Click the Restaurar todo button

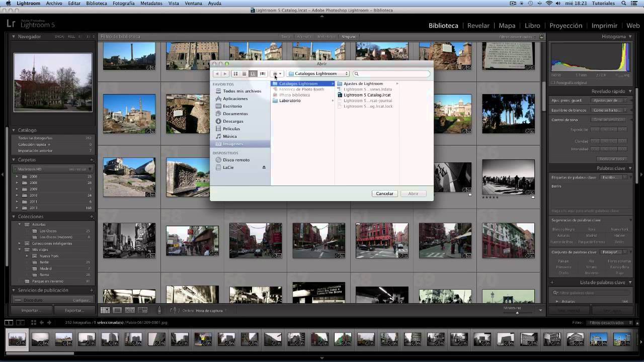[x=611, y=159]
